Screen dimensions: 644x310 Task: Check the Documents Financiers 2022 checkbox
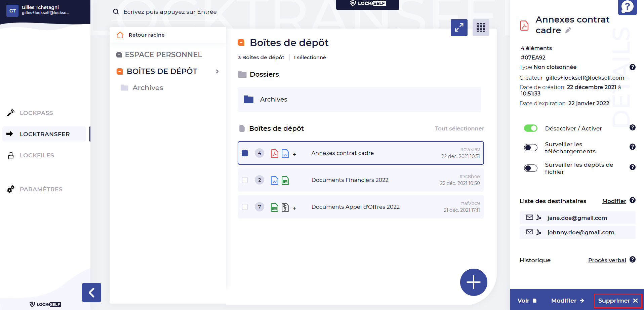point(245,180)
